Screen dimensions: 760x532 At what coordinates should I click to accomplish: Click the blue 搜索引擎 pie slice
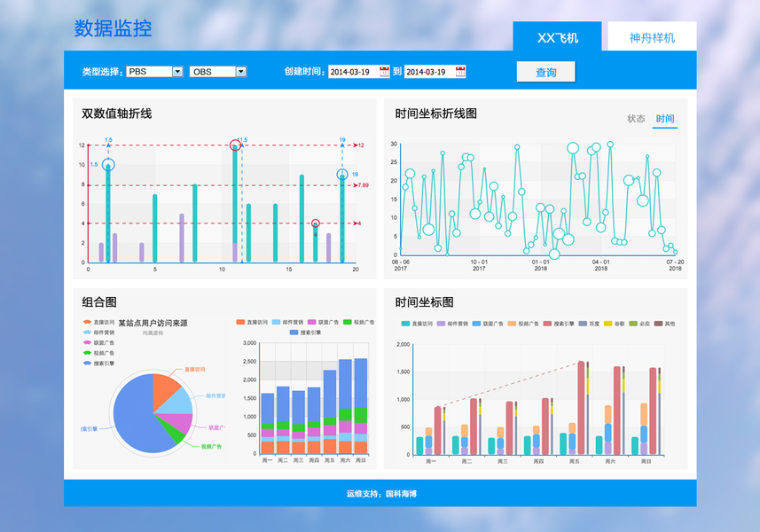pos(133,417)
